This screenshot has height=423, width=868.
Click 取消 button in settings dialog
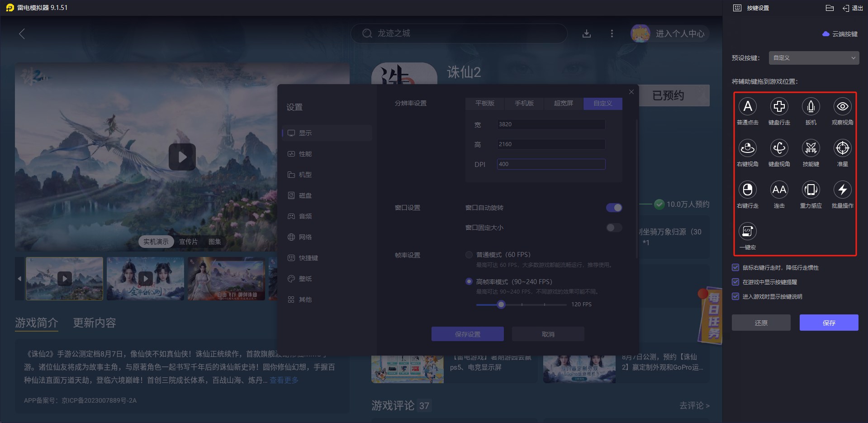pos(548,334)
